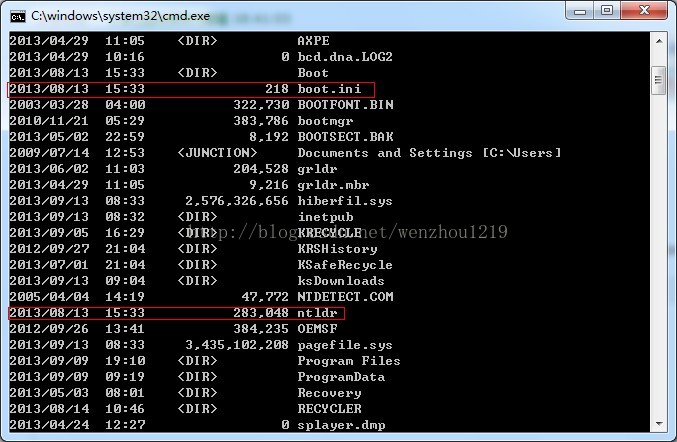
Task: Click the <JUNCTION> label
Action: point(217,152)
